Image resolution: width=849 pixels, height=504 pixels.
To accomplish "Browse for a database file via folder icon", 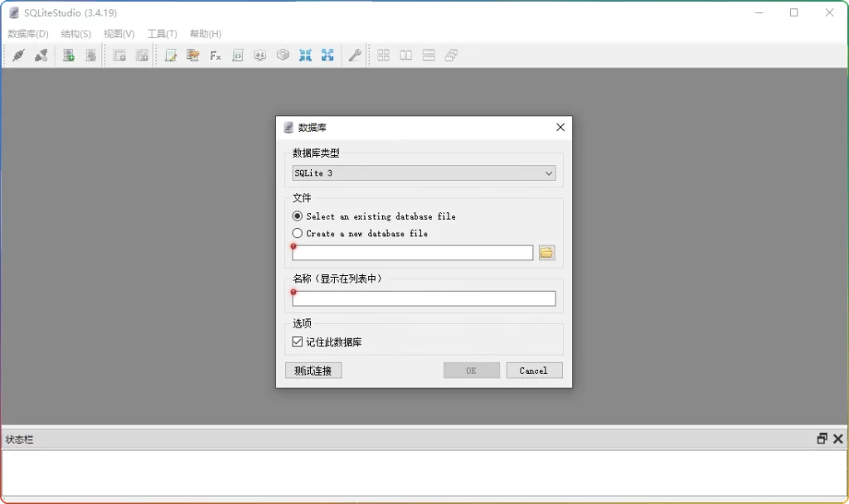I will pos(546,252).
